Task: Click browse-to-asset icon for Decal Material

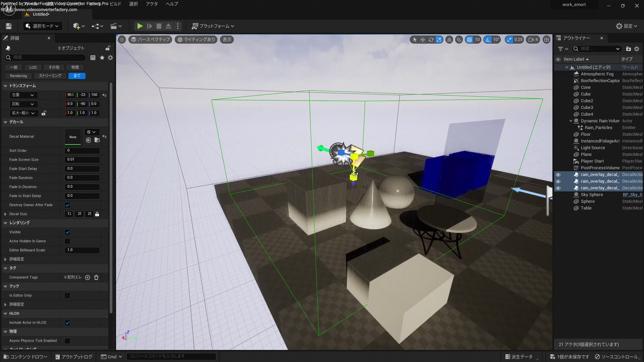Action: pos(97,140)
